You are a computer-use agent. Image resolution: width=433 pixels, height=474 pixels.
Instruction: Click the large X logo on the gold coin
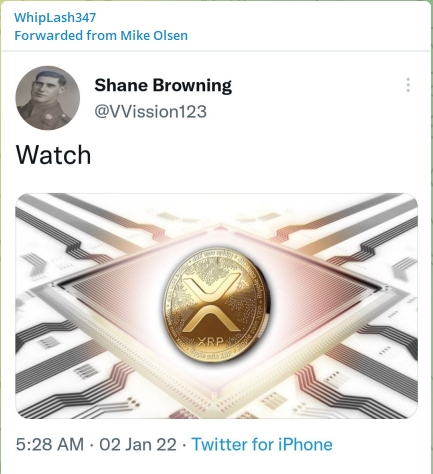[212, 302]
